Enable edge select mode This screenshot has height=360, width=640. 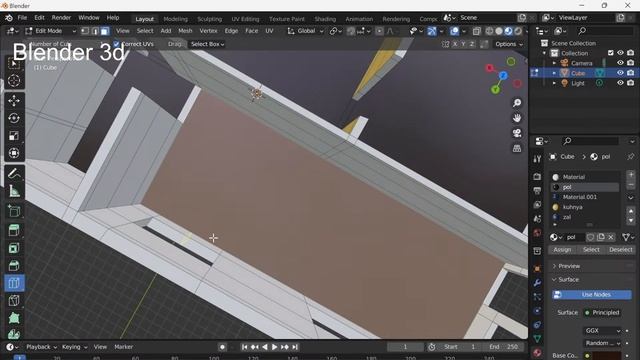tap(95, 31)
